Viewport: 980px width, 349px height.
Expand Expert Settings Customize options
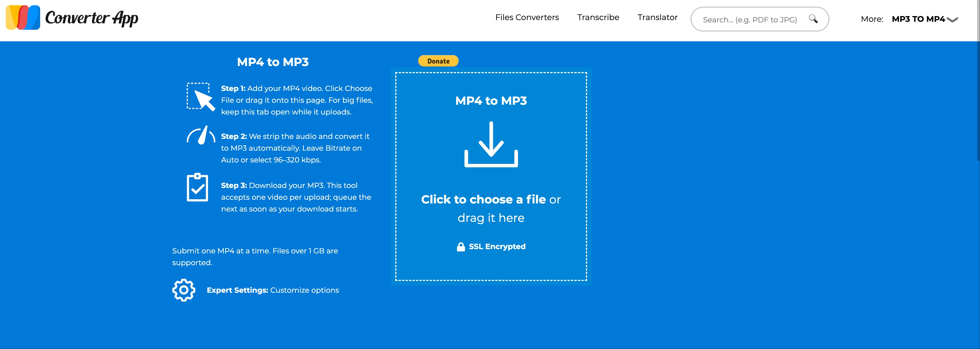click(x=272, y=290)
